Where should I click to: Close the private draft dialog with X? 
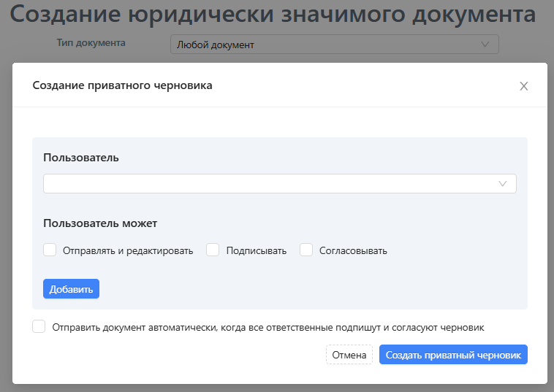[523, 86]
